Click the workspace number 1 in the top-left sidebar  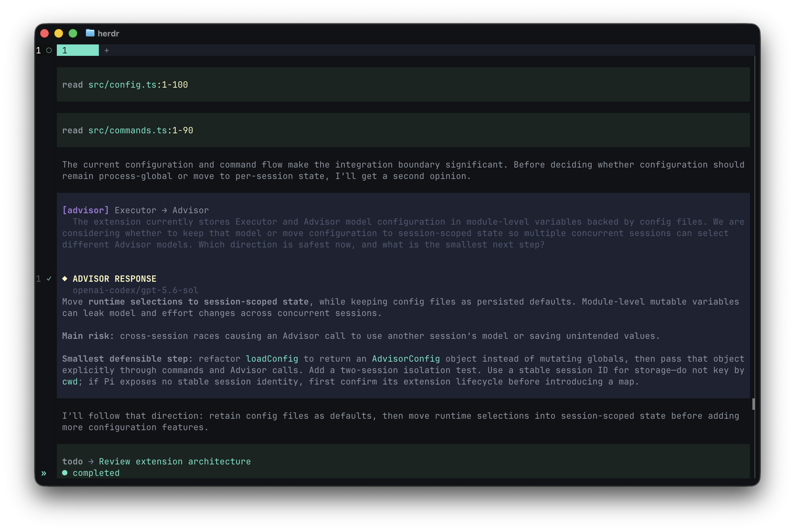tap(38, 51)
